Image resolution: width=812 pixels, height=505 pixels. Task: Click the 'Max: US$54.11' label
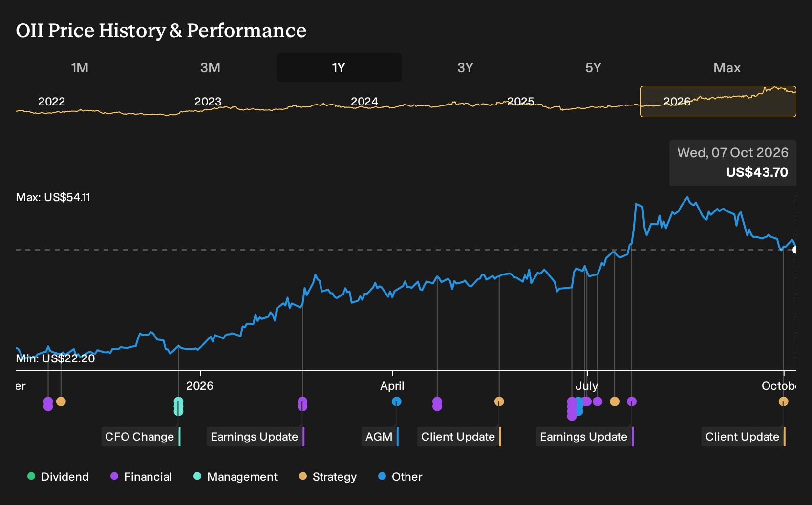coord(53,197)
